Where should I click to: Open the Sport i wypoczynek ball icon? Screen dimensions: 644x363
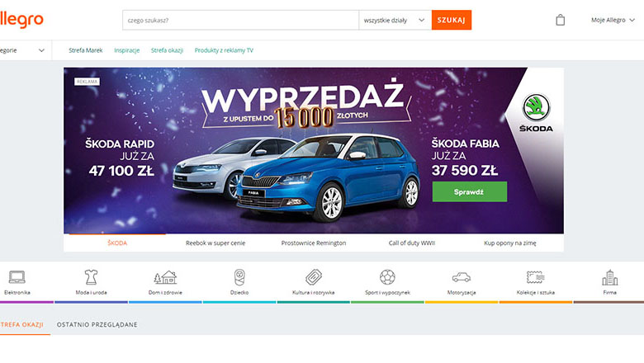[387, 277]
